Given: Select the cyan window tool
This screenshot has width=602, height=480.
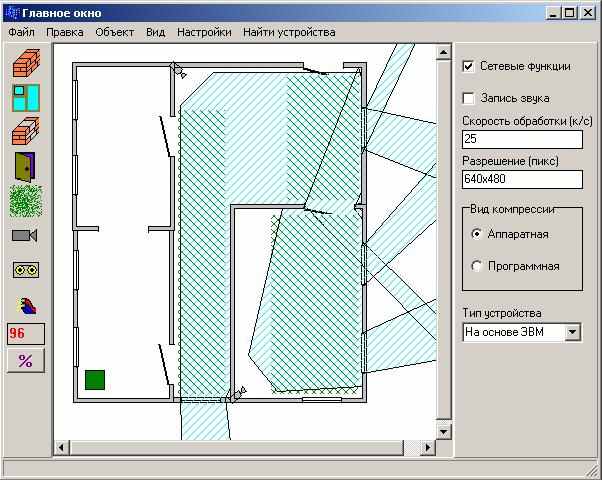Looking at the screenshot, I should tap(26, 98).
